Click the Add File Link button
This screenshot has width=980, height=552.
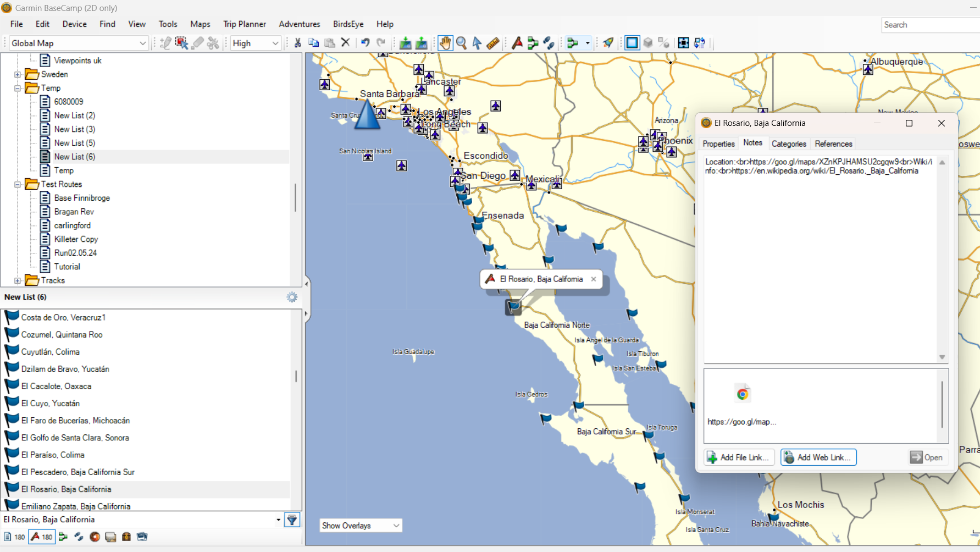739,457
